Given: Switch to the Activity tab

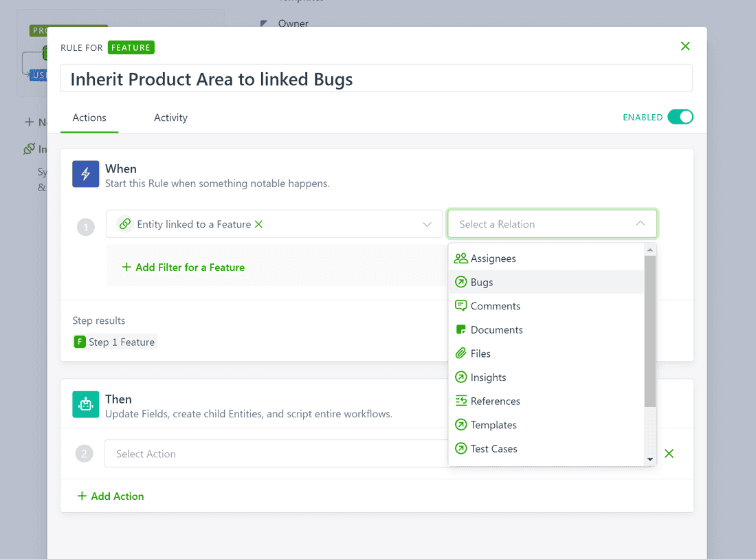Looking at the screenshot, I should 170,118.
